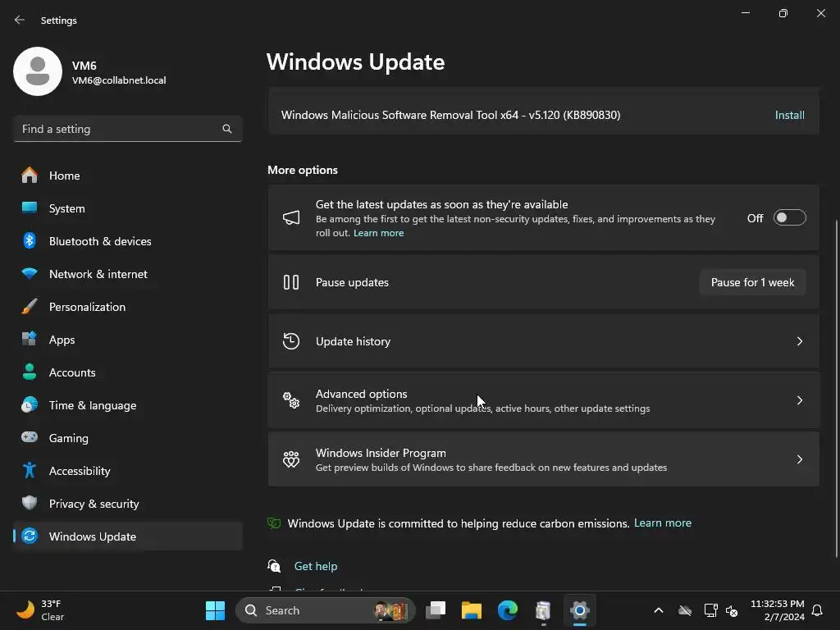The height and width of the screenshot is (630, 840).
Task: Click the megaphone icon for latest updates
Action: 291,217
